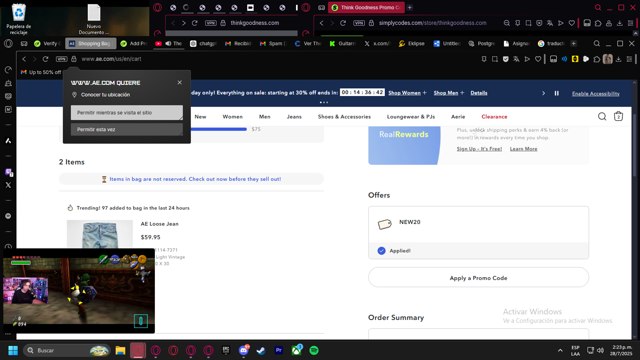This screenshot has height=360, width=640.
Task: Click the heart bookmark icon in ae.com toolbar
Action: [x=538, y=59]
